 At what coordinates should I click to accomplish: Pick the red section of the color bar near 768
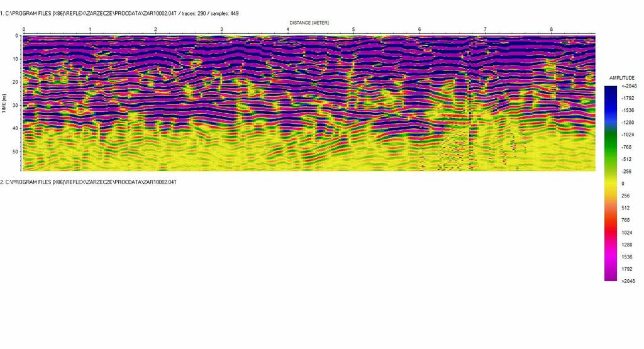(x=611, y=219)
